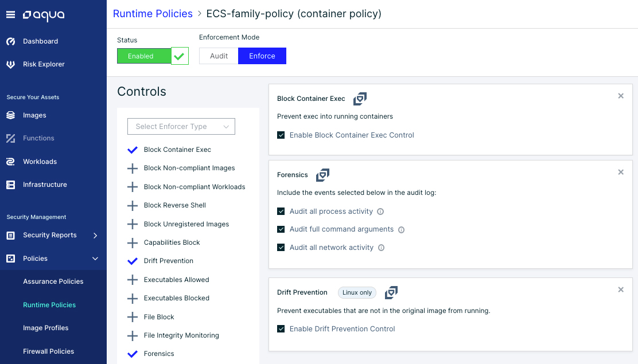Select File Integrity Monitoring control label

pos(181,335)
